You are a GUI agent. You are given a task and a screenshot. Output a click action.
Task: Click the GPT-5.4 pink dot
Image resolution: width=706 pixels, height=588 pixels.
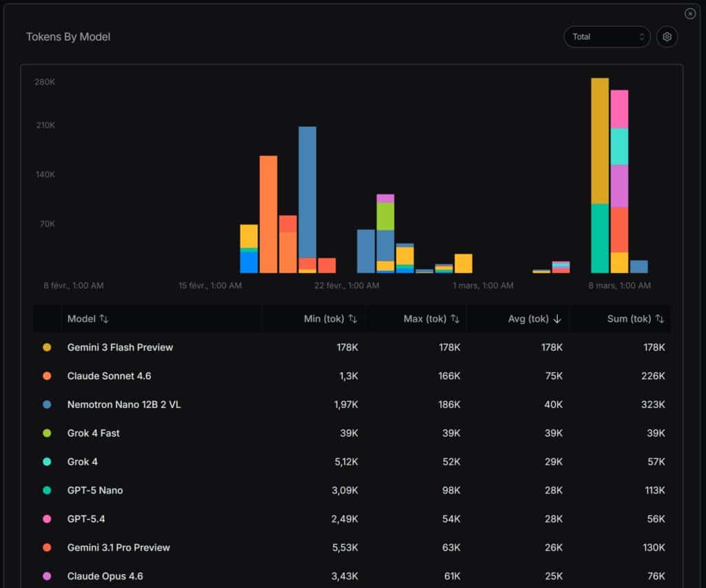pyautogui.click(x=46, y=519)
